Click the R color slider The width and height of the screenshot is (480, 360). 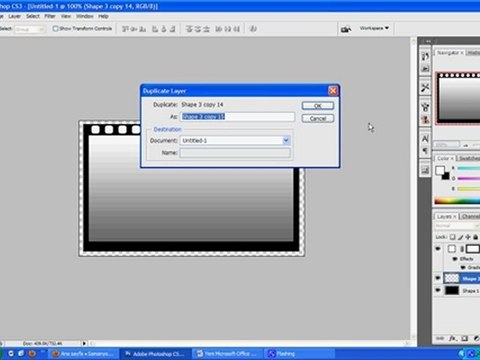tap(468, 168)
